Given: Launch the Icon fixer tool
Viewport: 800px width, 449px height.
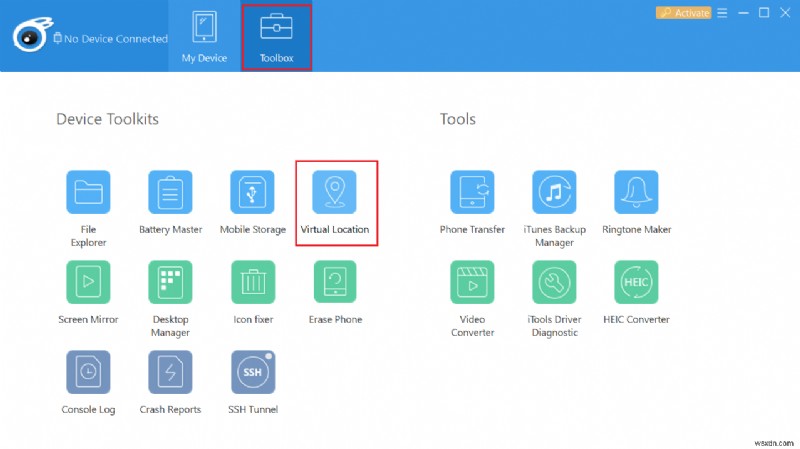Looking at the screenshot, I should (252, 283).
